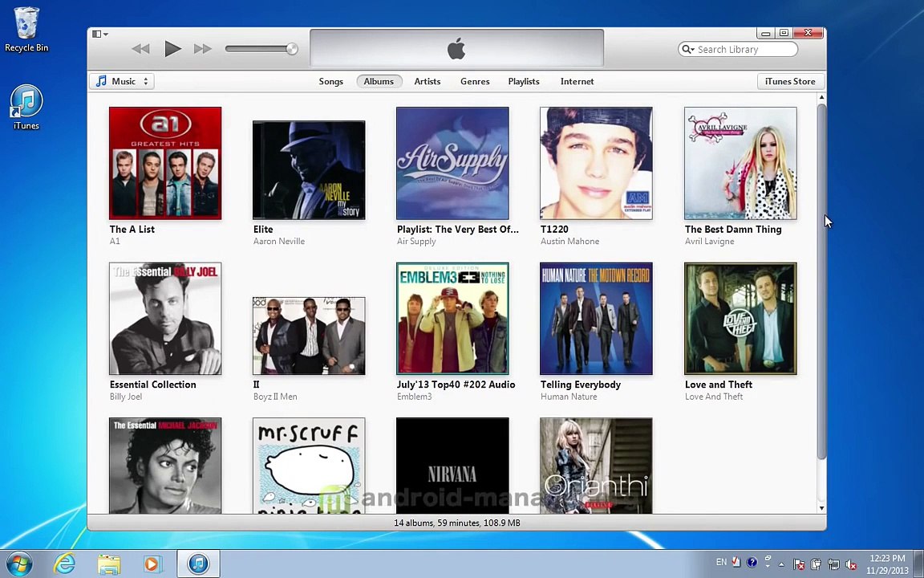Open the taskbar clock showing 12:23 PM
Image resolution: width=924 pixels, height=578 pixels.
coord(887,564)
